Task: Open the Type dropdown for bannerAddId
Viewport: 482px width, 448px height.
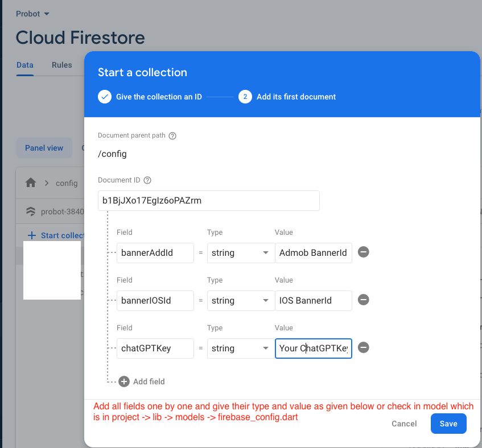Action: 240,253
